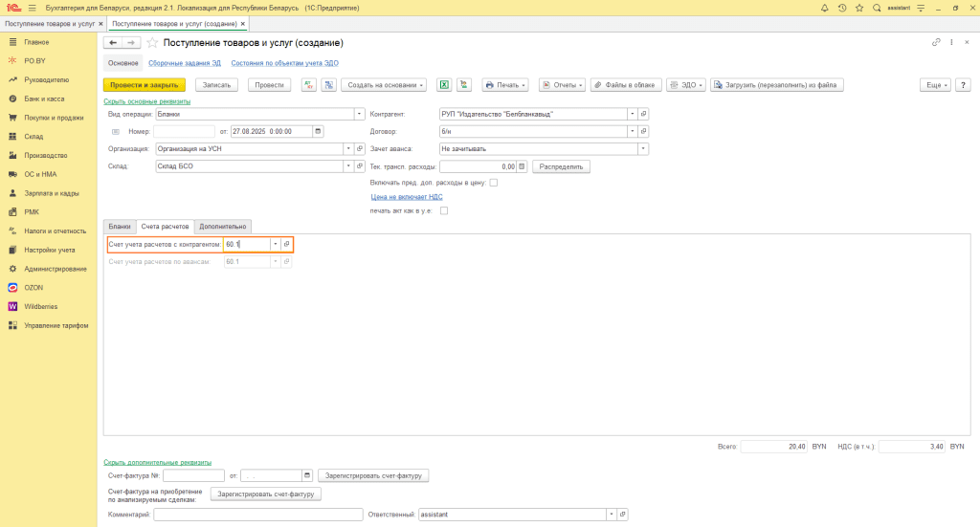980x527 pixels.
Task: Expand Зачет аванса dropdown
Action: point(642,148)
